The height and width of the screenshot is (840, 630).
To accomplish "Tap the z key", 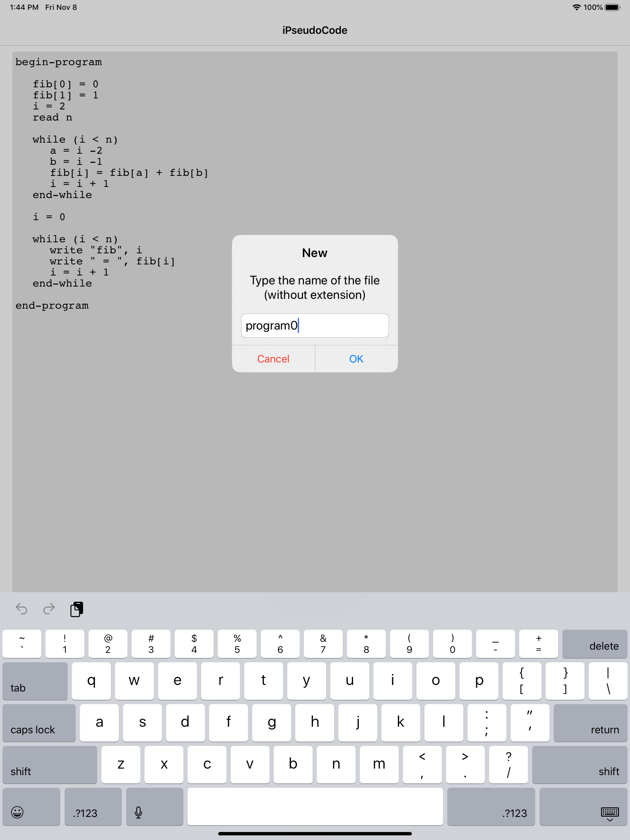I will (121, 765).
